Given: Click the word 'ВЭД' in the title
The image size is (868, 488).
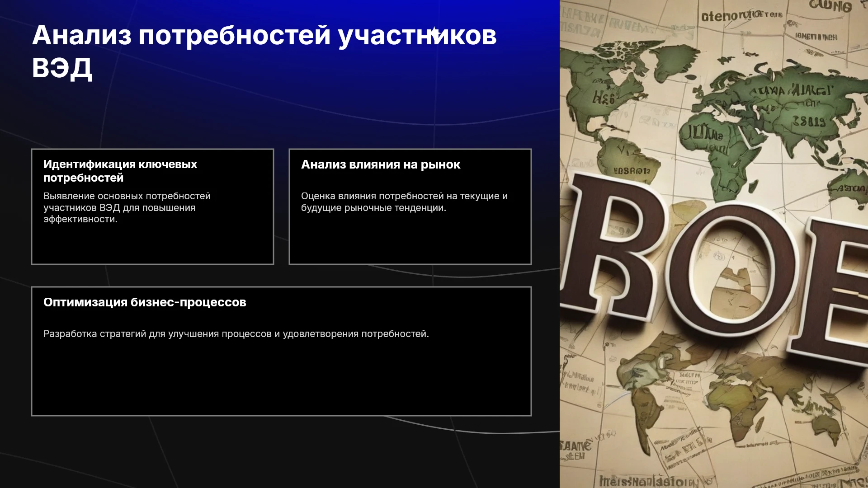Looking at the screenshot, I should (62, 68).
